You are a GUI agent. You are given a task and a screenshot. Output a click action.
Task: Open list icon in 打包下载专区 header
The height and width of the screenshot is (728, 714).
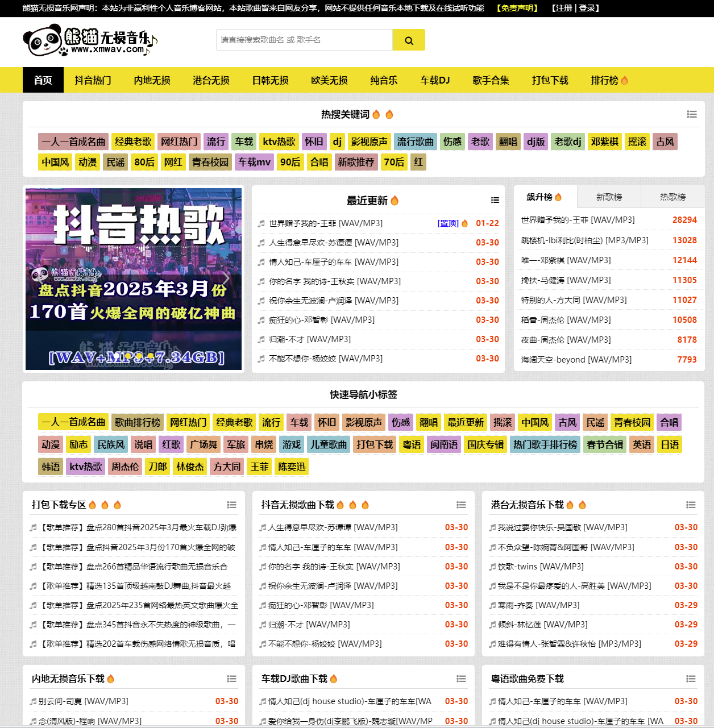point(231,505)
